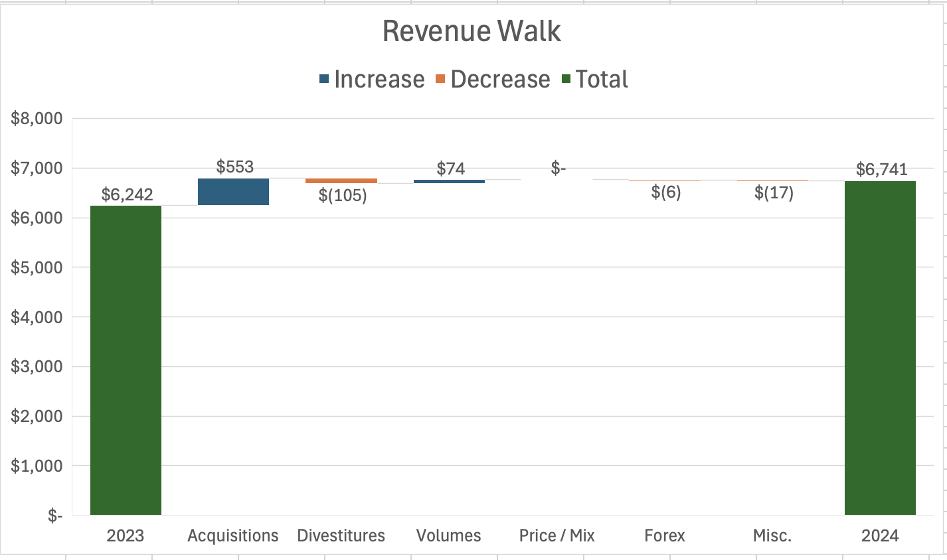Screen dimensions: 947x560
Task: Click the Acquisitions blue increase bar
Action: (233, 192)
